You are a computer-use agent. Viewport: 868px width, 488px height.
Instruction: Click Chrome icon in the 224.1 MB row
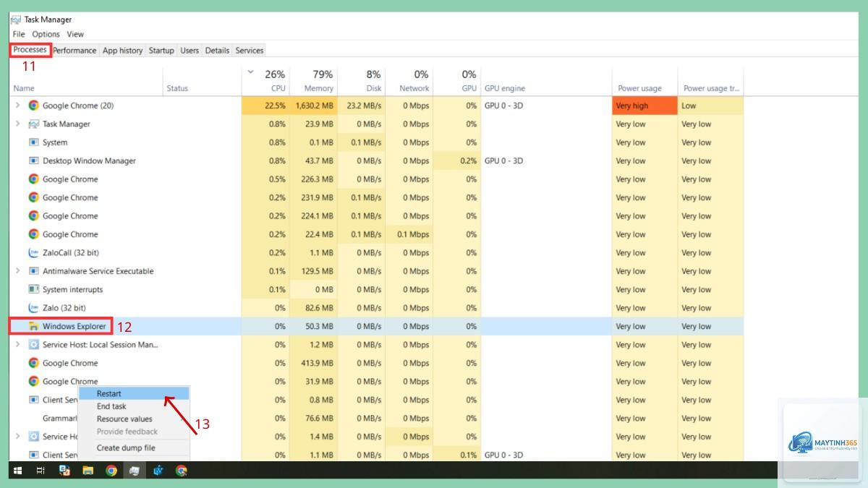click(x=33, y=215)
